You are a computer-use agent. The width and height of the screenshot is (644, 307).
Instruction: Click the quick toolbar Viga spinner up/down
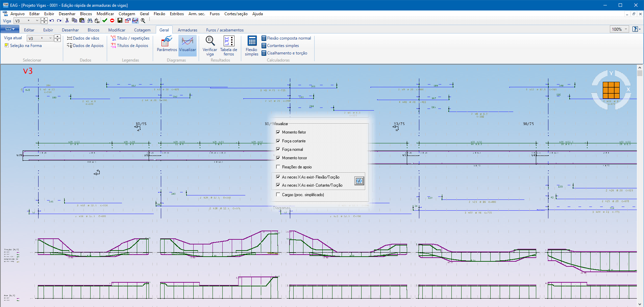44,21
